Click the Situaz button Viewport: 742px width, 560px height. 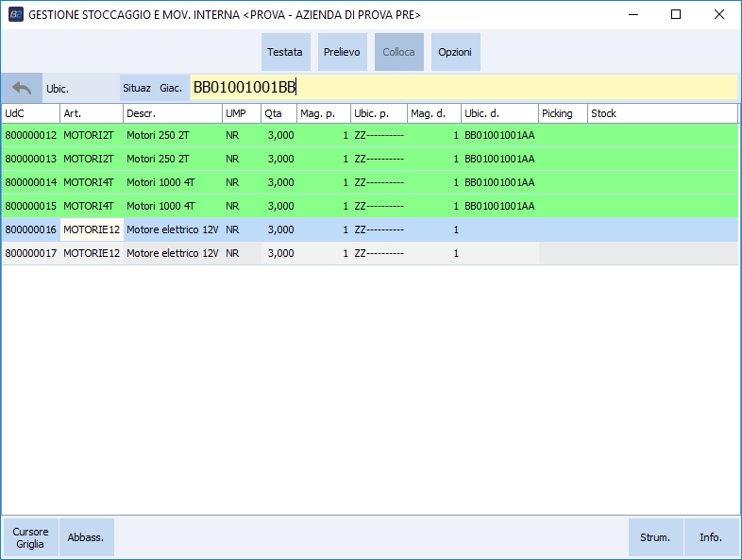(x=137, y=88)
